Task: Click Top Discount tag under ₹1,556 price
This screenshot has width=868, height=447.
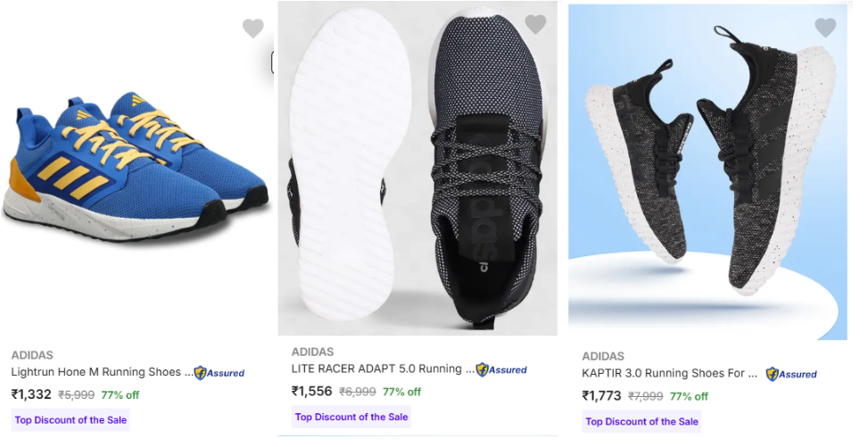Action: click(351, 417)
